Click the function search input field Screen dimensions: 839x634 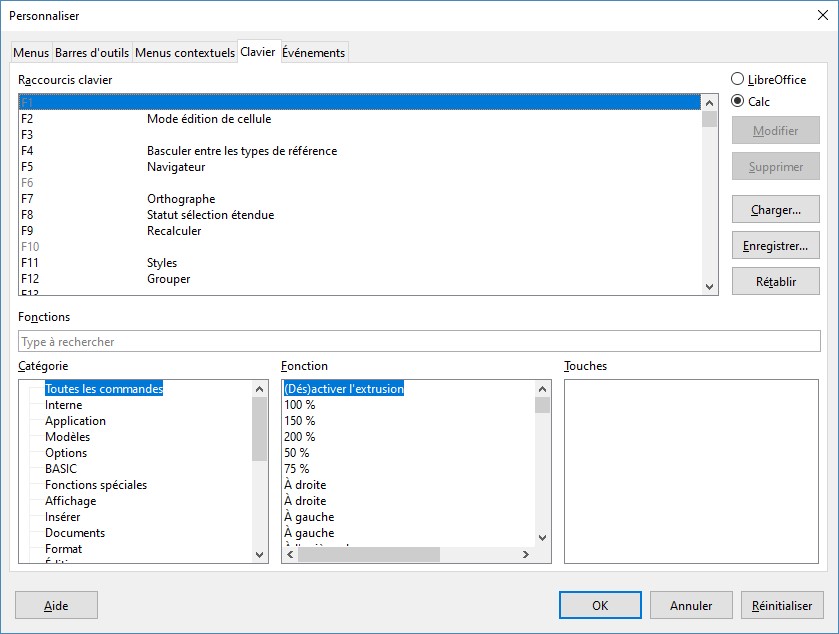click(419, 342)
